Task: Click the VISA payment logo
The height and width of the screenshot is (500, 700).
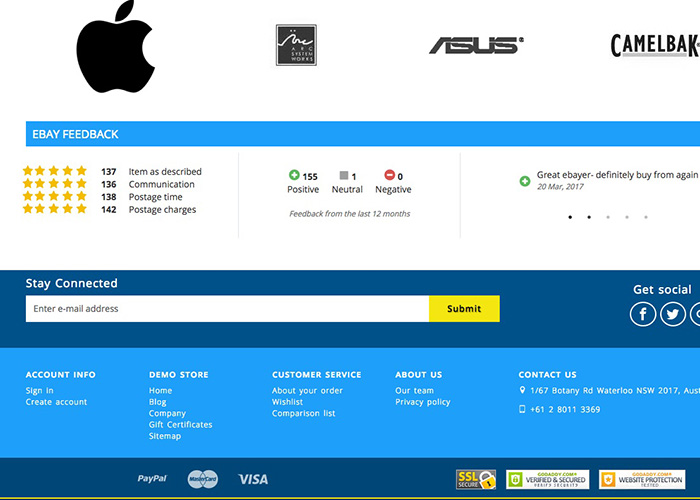Action: (253, 479)
